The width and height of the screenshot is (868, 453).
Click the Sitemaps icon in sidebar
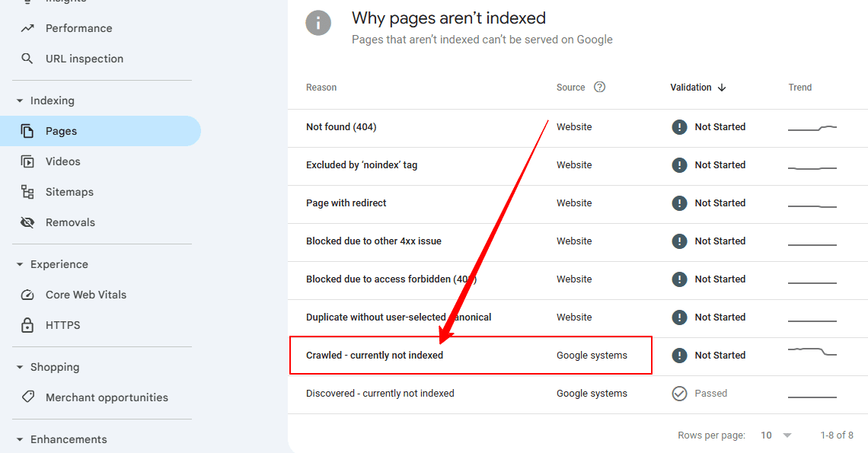(27, 192)
